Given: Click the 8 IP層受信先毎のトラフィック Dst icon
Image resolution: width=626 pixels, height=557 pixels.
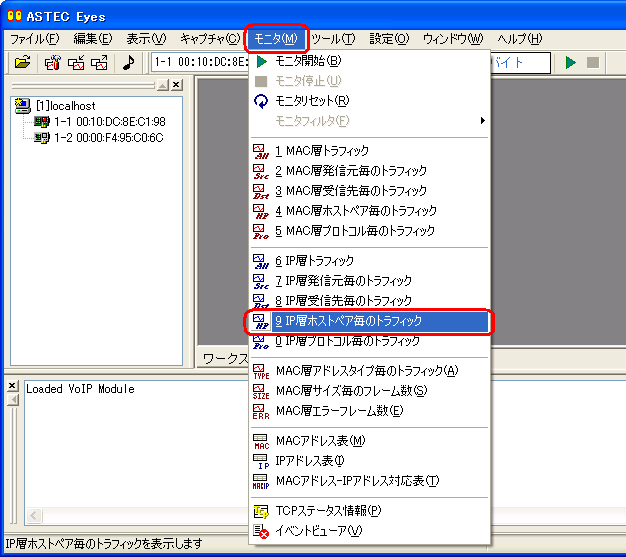Looking at the screenshot, I should pos(261,301).
